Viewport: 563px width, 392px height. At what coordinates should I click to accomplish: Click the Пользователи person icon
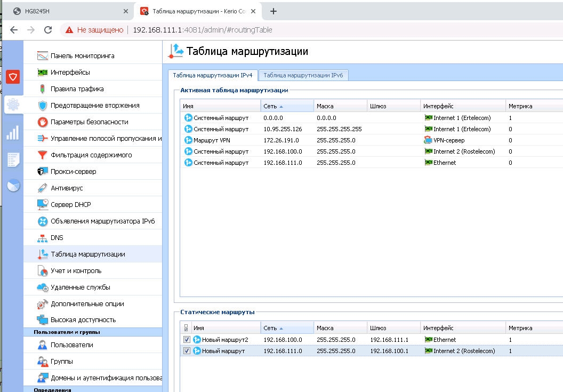[42, 345]
